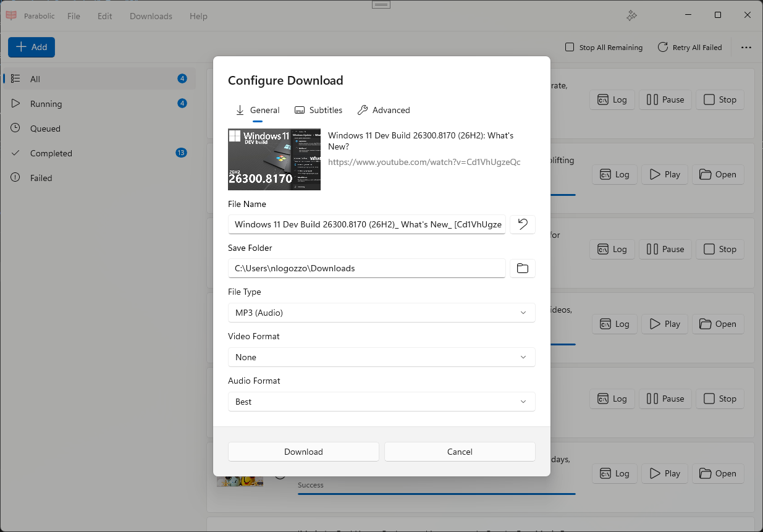Reset file name with the undo arrow icon
This screenshot has height=532, width=763.
tap(523, 224)
